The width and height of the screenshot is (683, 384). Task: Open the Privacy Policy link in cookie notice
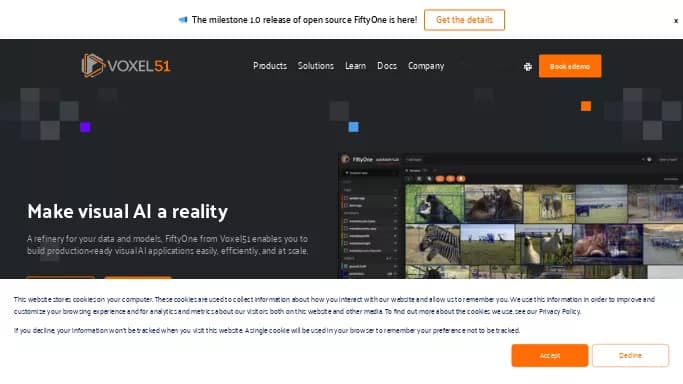(559, 311)
